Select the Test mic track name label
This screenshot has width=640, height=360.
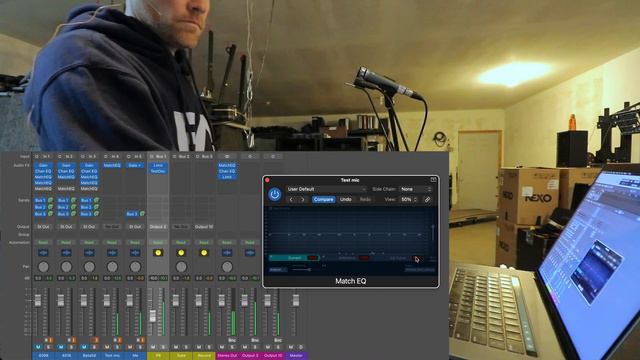(112, 356)
